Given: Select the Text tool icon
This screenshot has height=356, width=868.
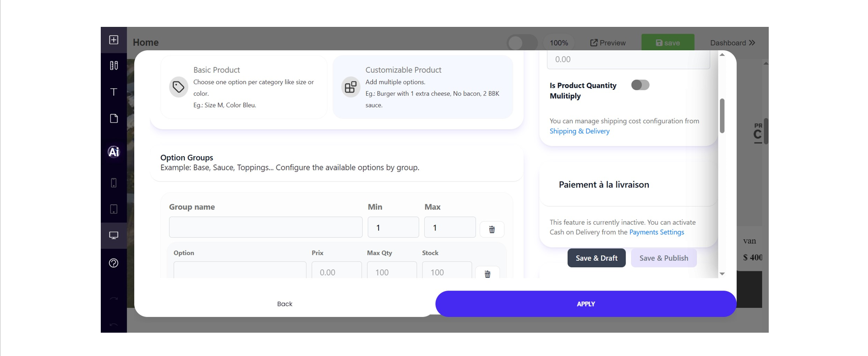Looking at the screenshot, I should 113,92.
